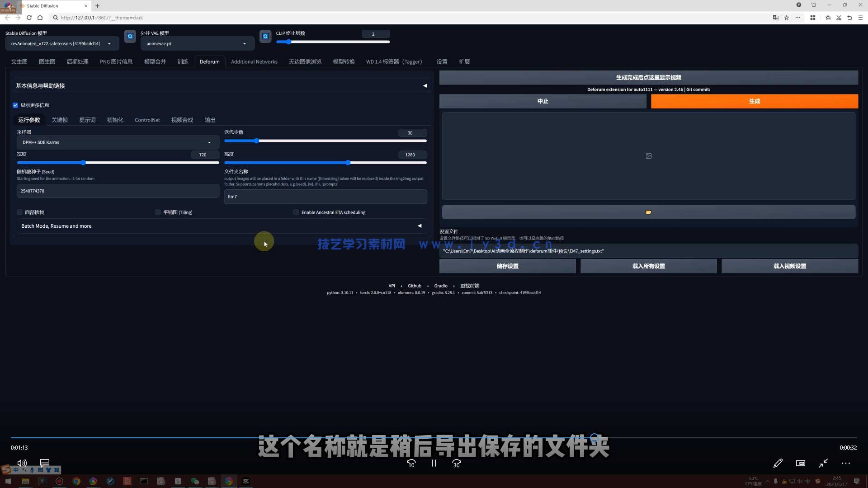
Task: Open CapCut from the taskbar
Action: [x=245, y=481]
